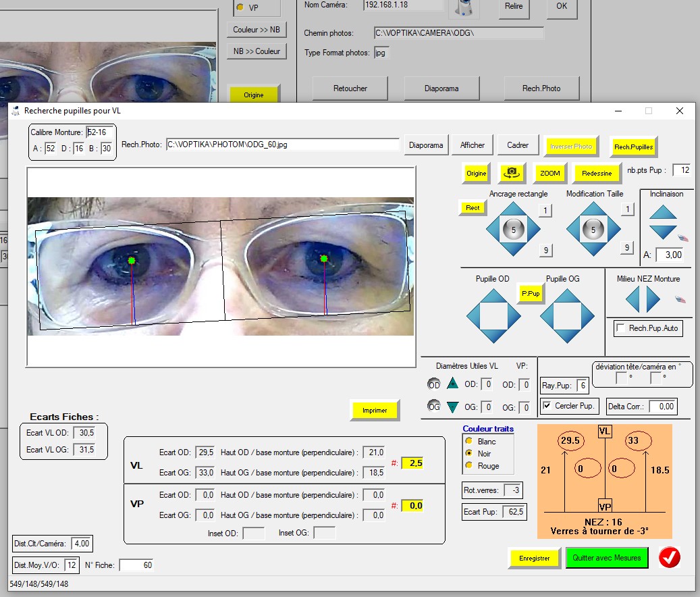Click the eraser icon beside Inclinaison arrows
The image size is (700, 597).
tap(683, 238)
